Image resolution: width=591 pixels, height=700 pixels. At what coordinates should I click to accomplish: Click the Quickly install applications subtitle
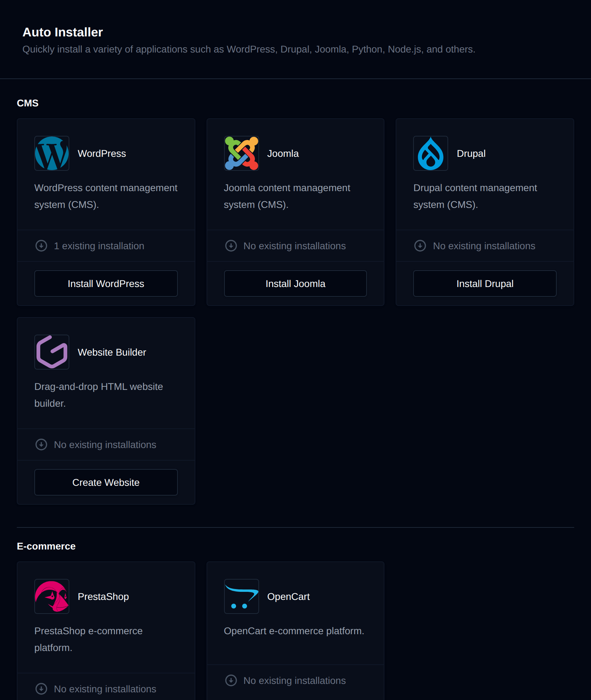click(249, 49)
